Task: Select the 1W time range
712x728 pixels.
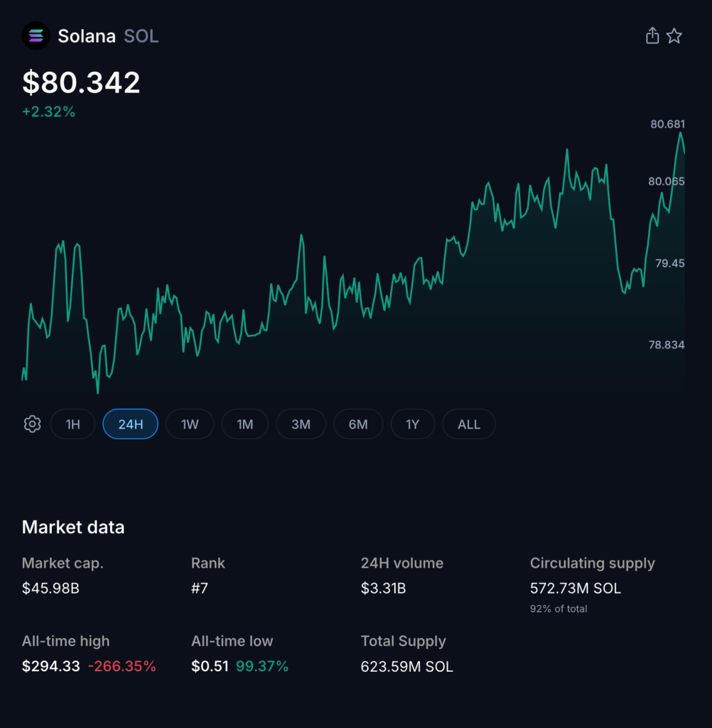Action: coord(189,424)
